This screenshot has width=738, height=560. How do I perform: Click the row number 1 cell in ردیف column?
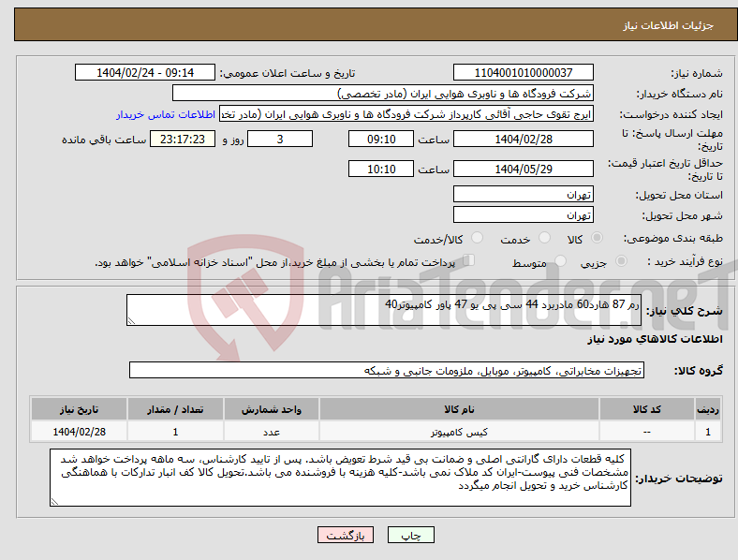708,432
